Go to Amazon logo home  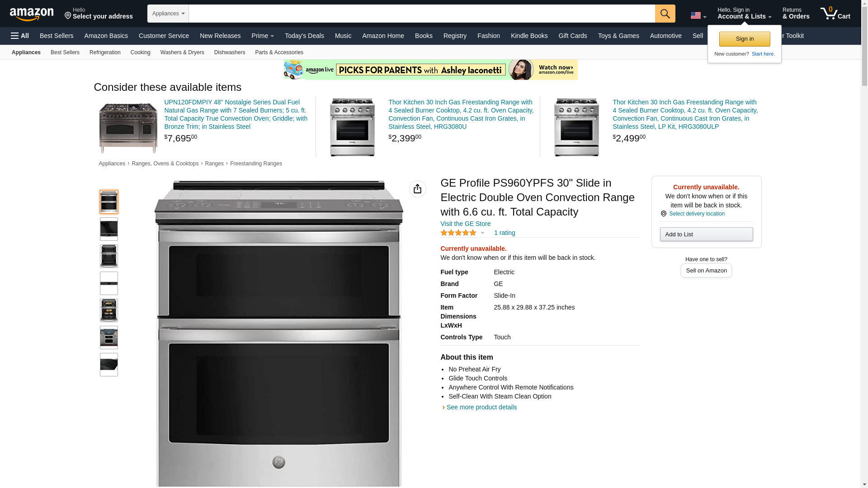click(32, 14)
